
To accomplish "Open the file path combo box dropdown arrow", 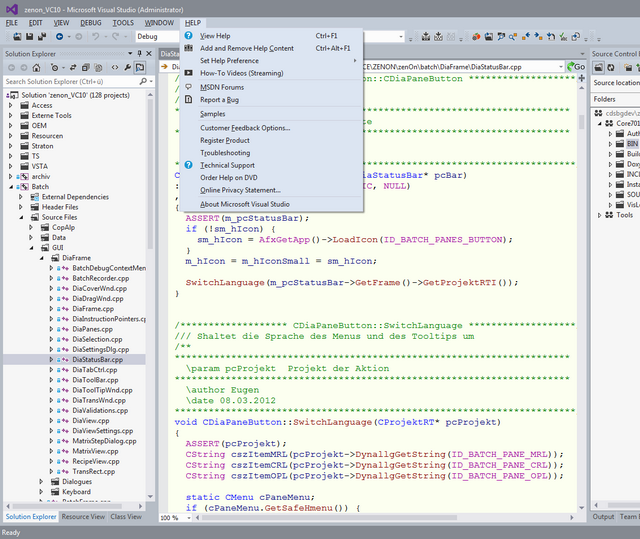I will (561, 67).
